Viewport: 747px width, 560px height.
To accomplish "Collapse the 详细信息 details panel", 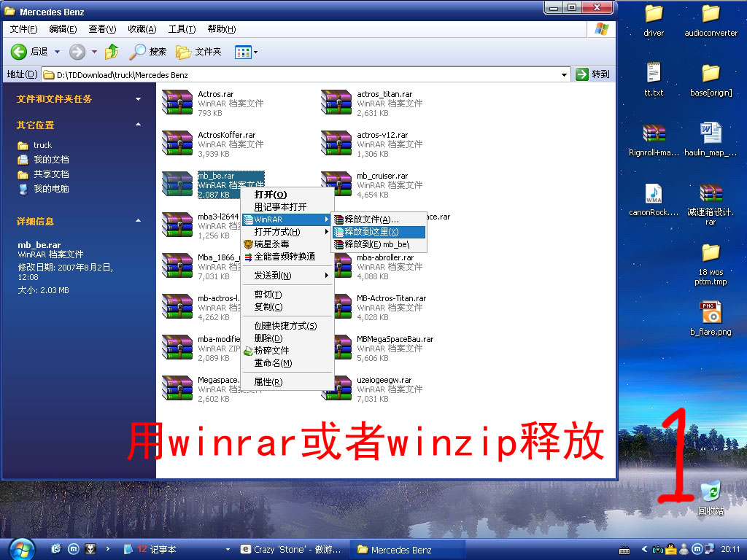I will point(138,221).
